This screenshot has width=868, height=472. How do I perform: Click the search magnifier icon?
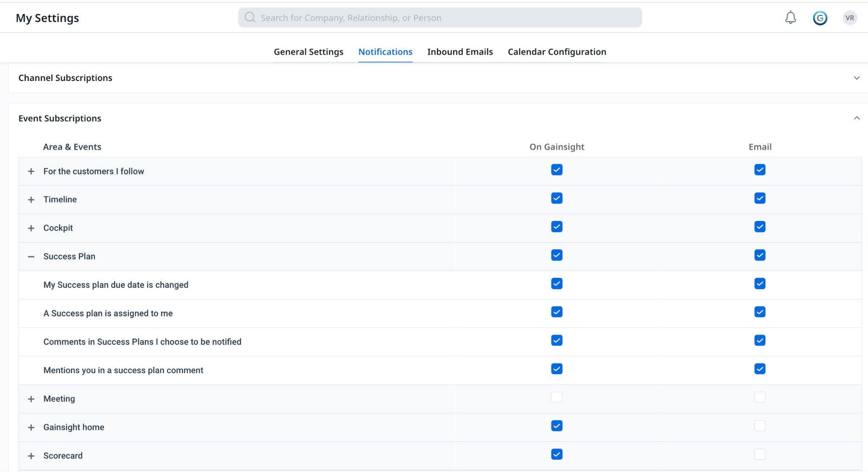250,17
